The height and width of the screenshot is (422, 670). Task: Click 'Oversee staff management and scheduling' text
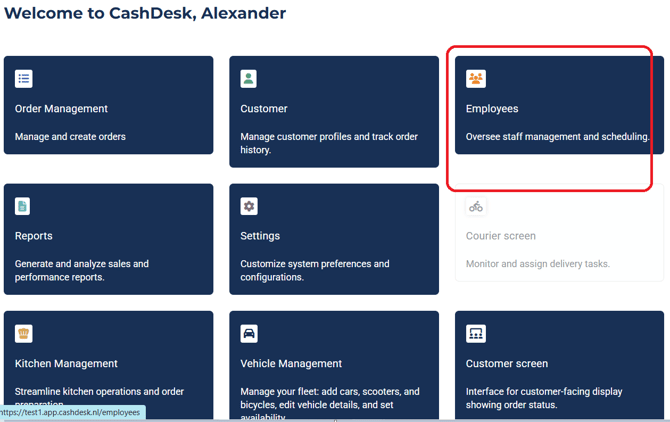(x=557, y=137)
